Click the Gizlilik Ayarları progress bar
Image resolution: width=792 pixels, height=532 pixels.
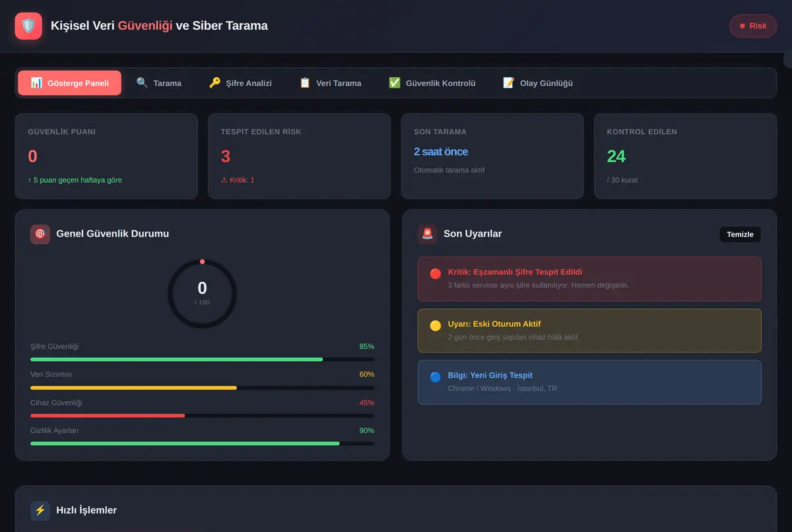203,444
